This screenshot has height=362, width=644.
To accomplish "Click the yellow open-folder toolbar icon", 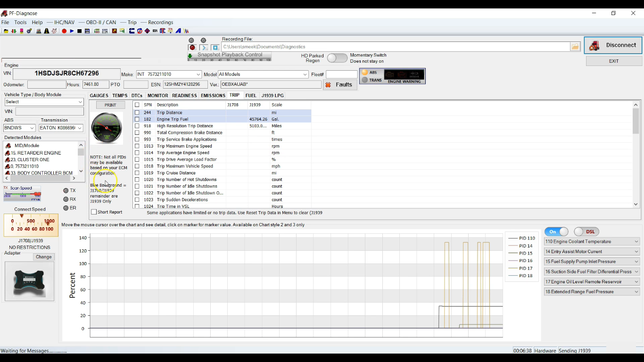I will click(x=6, y=31).
